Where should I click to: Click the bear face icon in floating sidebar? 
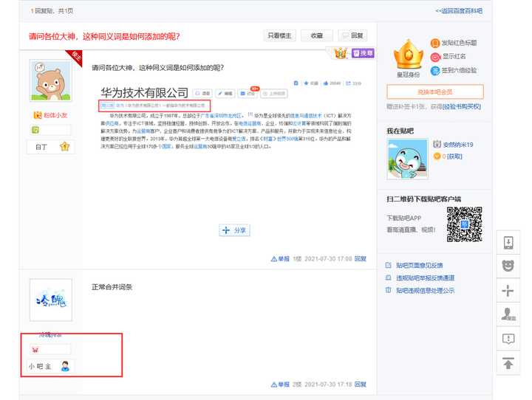(508, 266)
